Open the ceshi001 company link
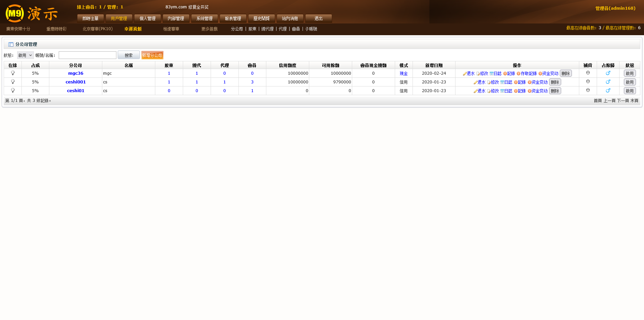This screenshot has height=320, width=644. (75, 82)
